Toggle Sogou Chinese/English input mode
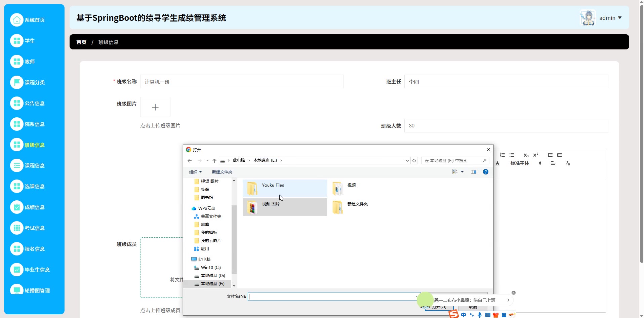Screen dimensions: 644x318 (x=464, y=315)
